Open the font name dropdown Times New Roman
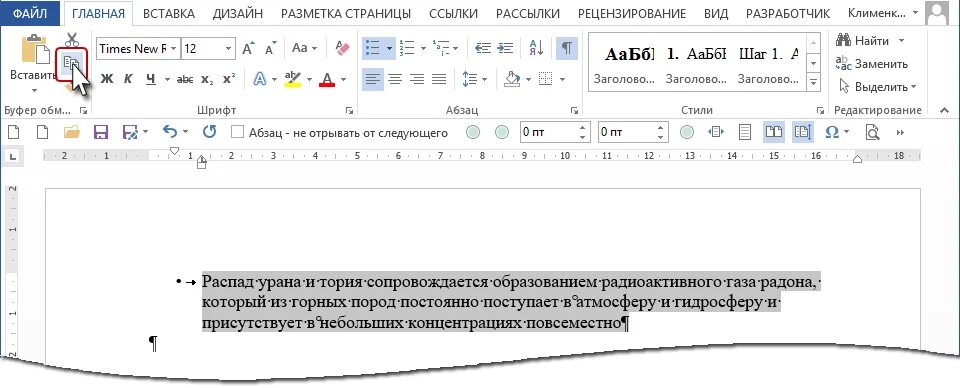The height and width of the screenshot is (388, 960). (x=174, y=48)
